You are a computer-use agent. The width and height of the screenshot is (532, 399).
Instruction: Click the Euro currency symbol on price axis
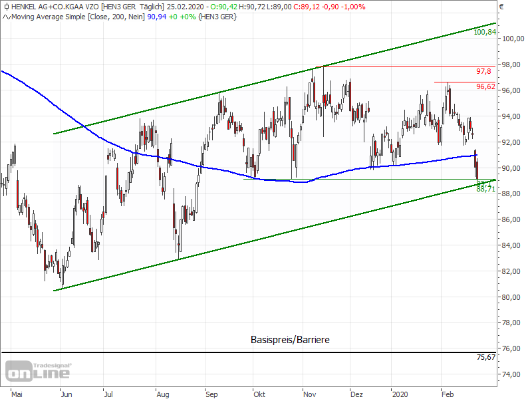(x=502, y=7)
